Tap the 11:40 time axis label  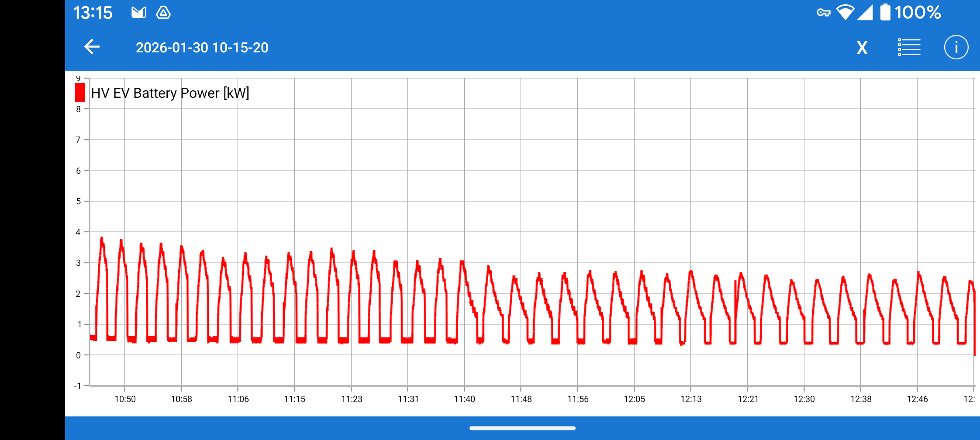[464, 399]
